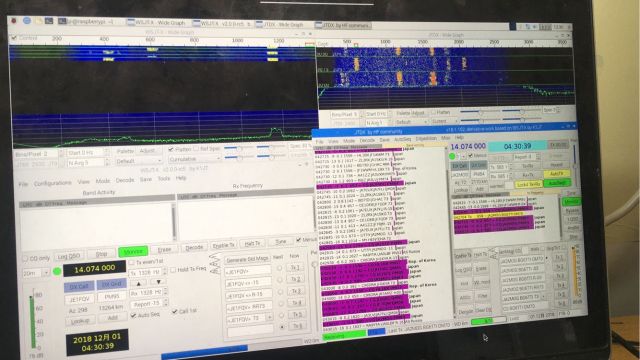Launch the web browser globe icon
The image size is (640, 360).
pos(27,20)
